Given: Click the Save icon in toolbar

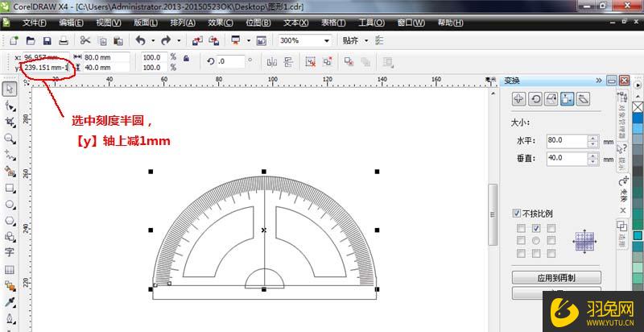Looking at the screenshot, I should click(x=47, y=40).
